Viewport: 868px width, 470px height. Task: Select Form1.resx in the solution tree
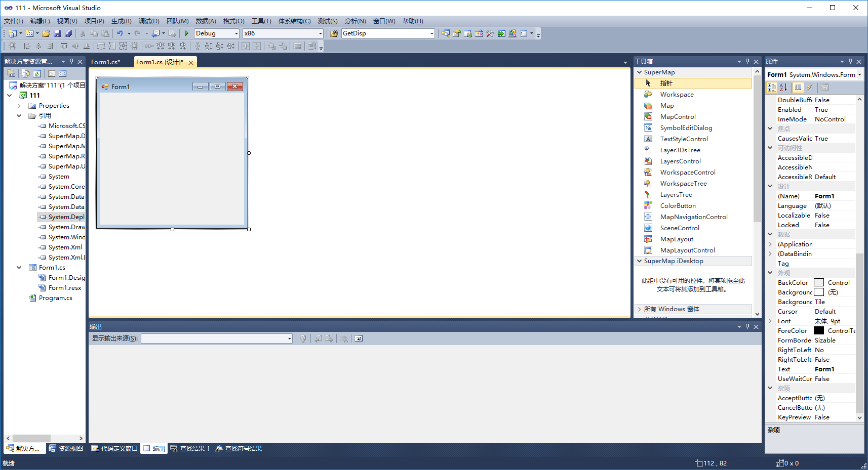[x=65, y=288]
